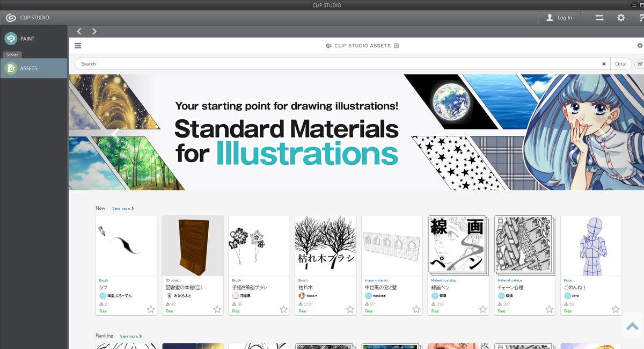Screen dimensions: 644x349
Task: Favorite the ラフ brush with star
Action: (x=151, y=309)
